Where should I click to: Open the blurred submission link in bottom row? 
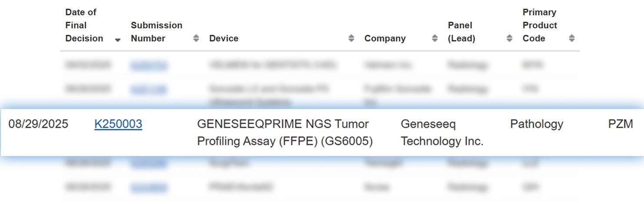point(149,187)
